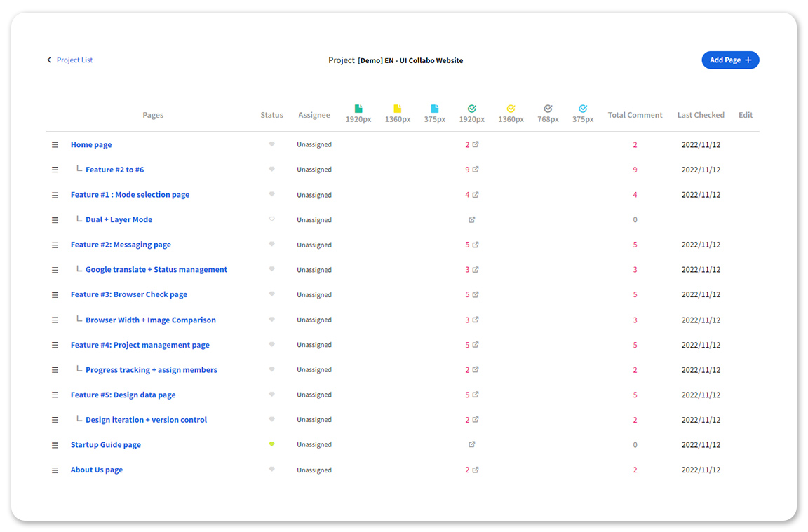This screenshot has width=808, height=532.
Task: Click drag handle menu for Feature #2: Messaging page
Action: (x=55, y=245)
